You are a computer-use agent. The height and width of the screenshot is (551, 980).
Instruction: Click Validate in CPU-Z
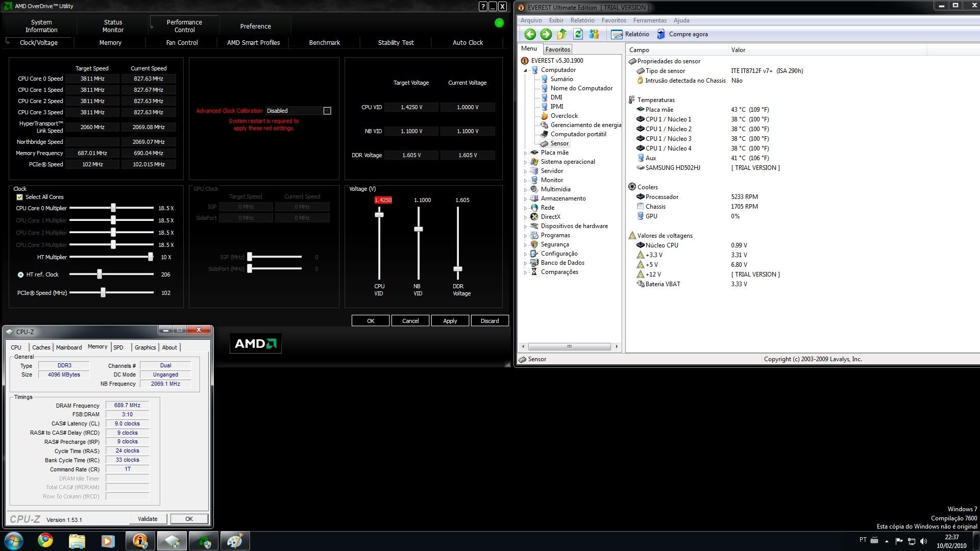point(148,518)
